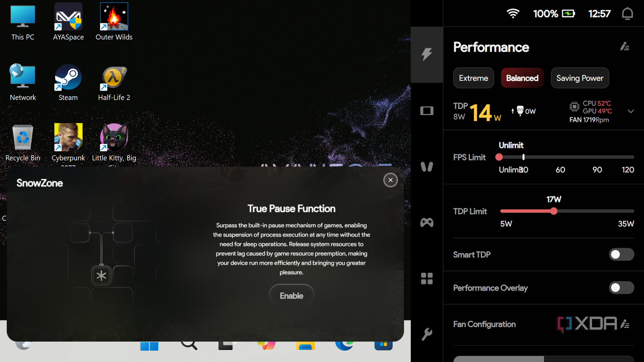Screen dimensions: 644x362
Task: Enable the True Pause Function
Action: point(292,295)
